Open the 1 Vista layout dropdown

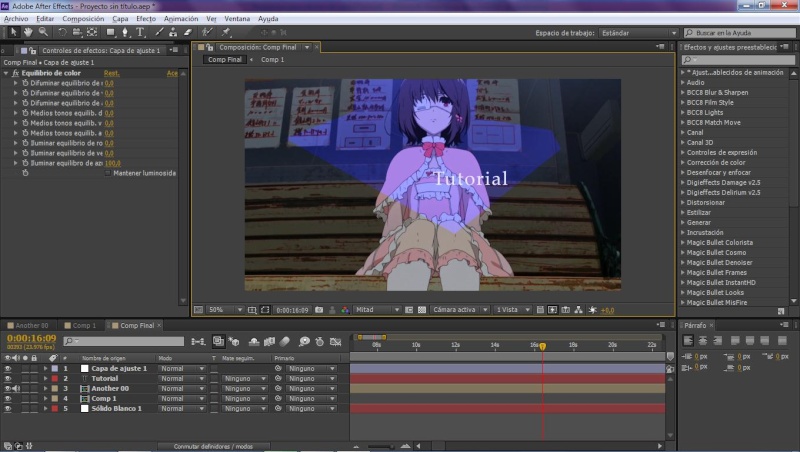[x=513, y=310]
